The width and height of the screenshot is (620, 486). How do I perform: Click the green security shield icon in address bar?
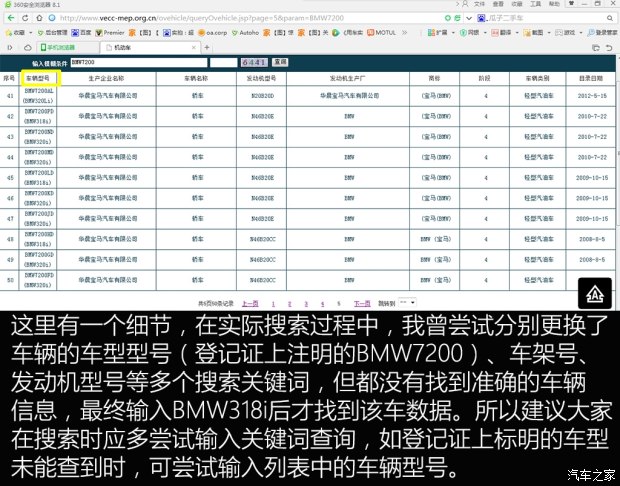[448, 18]
